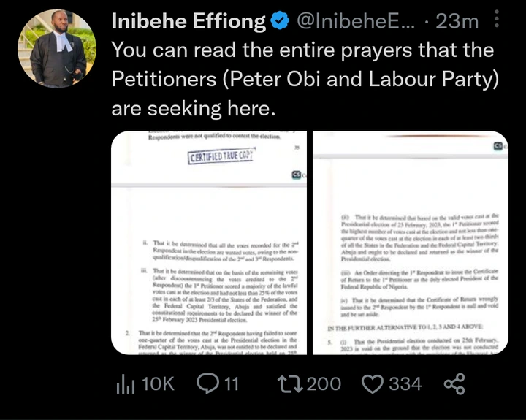This screenshot has height=420, width=526.
Task: Click the reply count showing 11
Action: [x=232, y=383]
